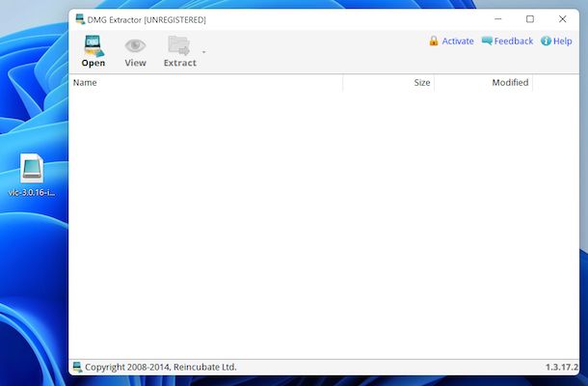Open the Feedback link
Image resolution: width=588 pixels, height=386 pixels.
point(507,41)
